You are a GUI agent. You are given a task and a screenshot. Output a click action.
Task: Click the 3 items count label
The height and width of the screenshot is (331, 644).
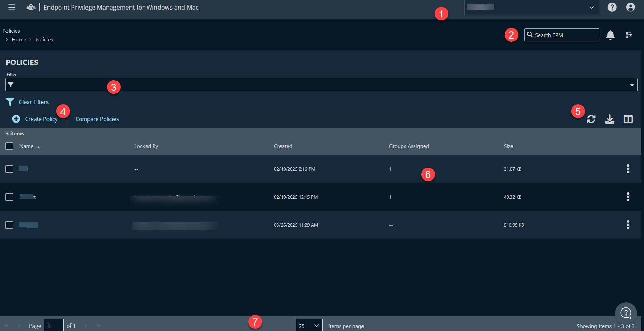(x=15, y=133)
